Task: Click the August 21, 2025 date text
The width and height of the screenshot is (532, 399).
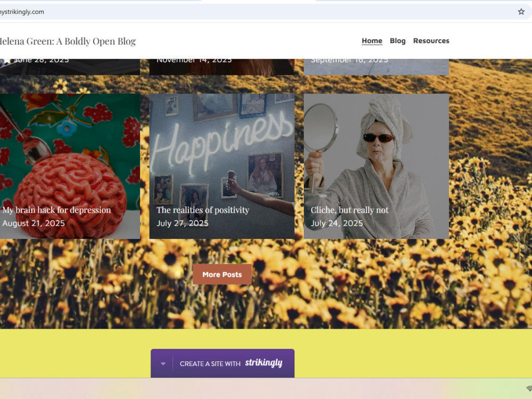Action: click(34, 223)
